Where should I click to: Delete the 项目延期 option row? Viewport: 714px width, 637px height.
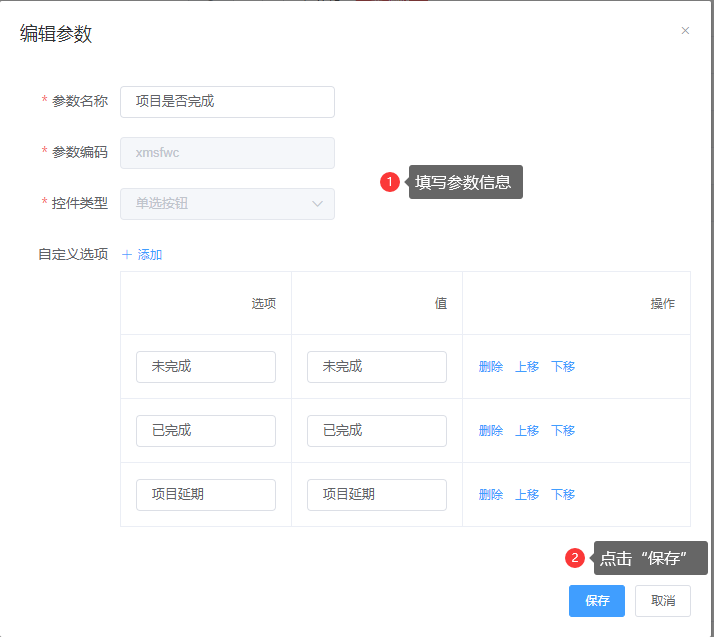[x=491, y=495]
